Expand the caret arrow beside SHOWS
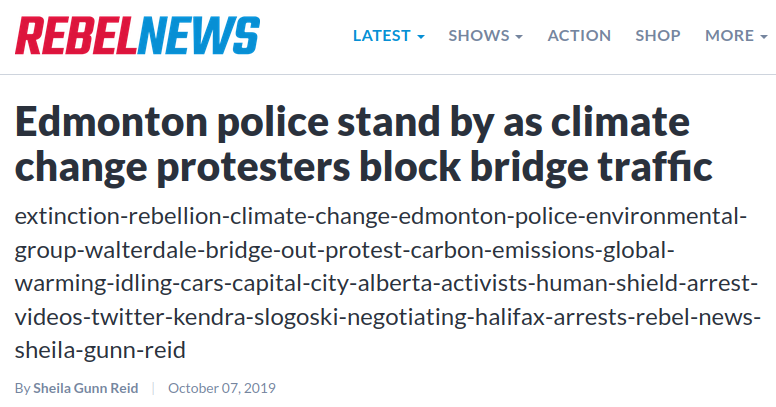776x407 pixels. coord(519,36)
